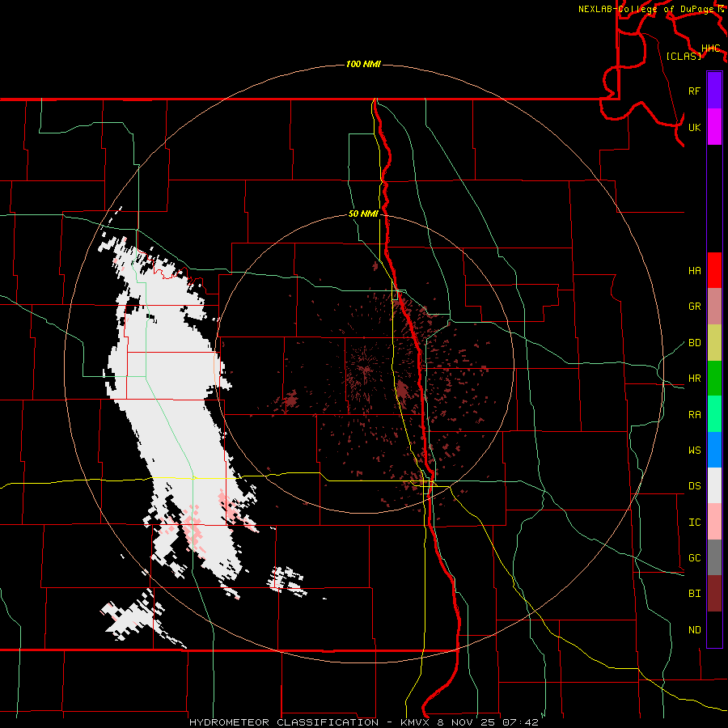Click the 'GC' legend label
Screen dimensions: 728x728
[695, 558]
